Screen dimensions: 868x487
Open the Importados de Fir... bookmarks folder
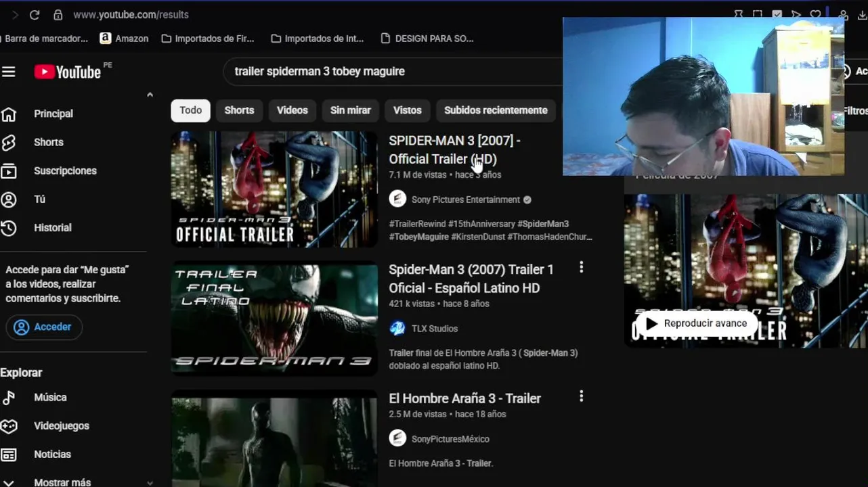point(208,39)
